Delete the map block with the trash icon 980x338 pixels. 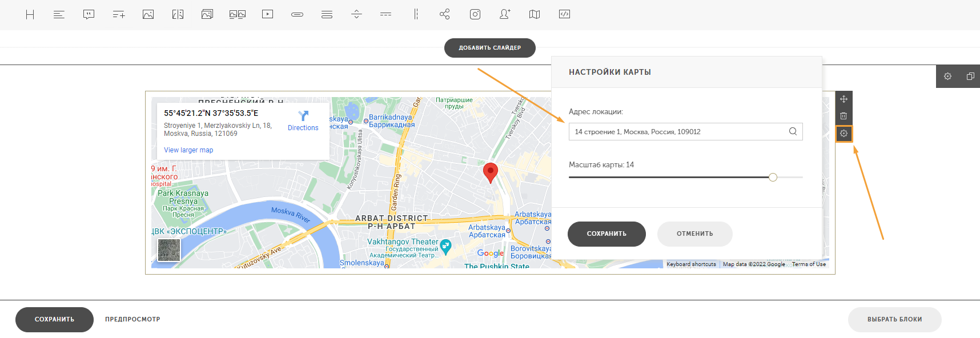click(844, 116)
